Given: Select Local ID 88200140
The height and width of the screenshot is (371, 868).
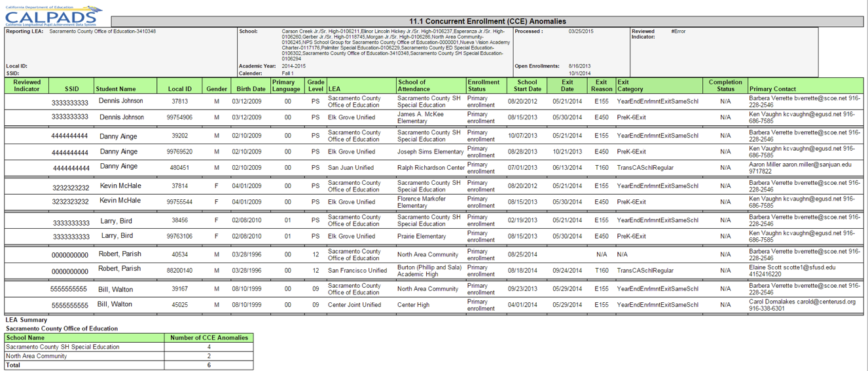Looking at the screenshot, I should click(179, 270).
